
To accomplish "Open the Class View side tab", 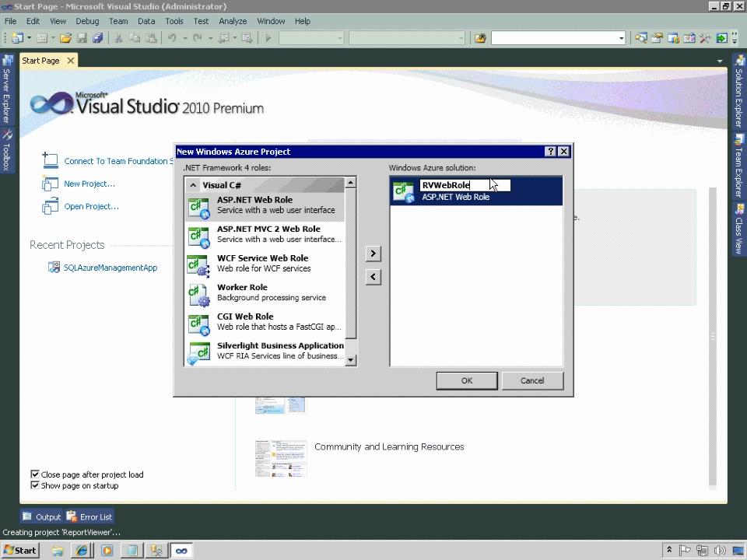I will coord(739,229).
